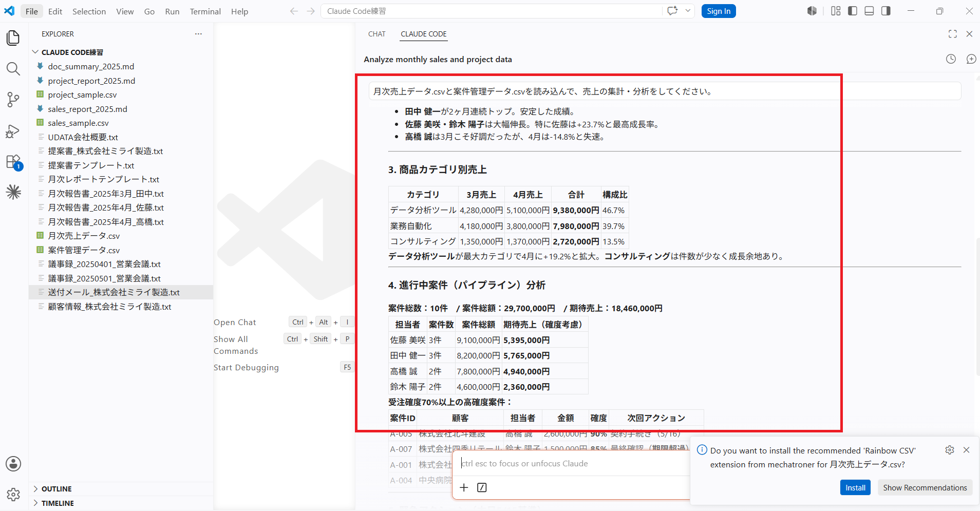Click the Open Chat shortcut link
The width and height of the screenshot is (980, 511).
pos(235,323)
